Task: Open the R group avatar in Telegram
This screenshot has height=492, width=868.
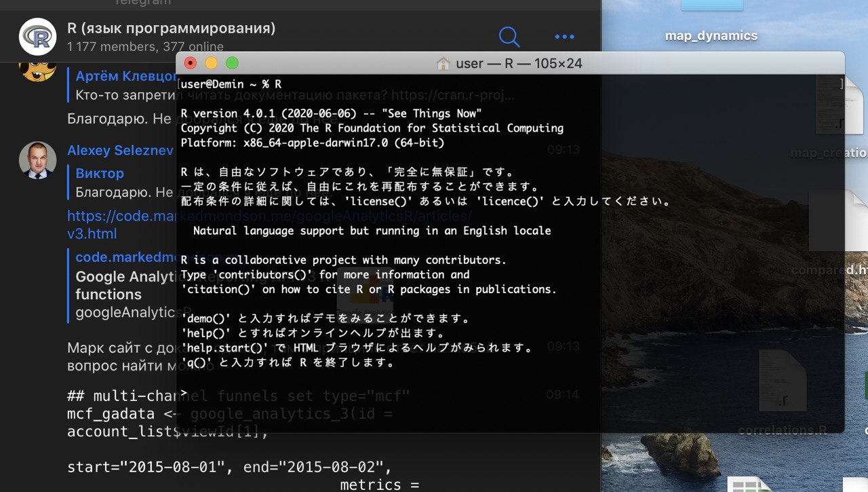Action: tap(38, 37)
